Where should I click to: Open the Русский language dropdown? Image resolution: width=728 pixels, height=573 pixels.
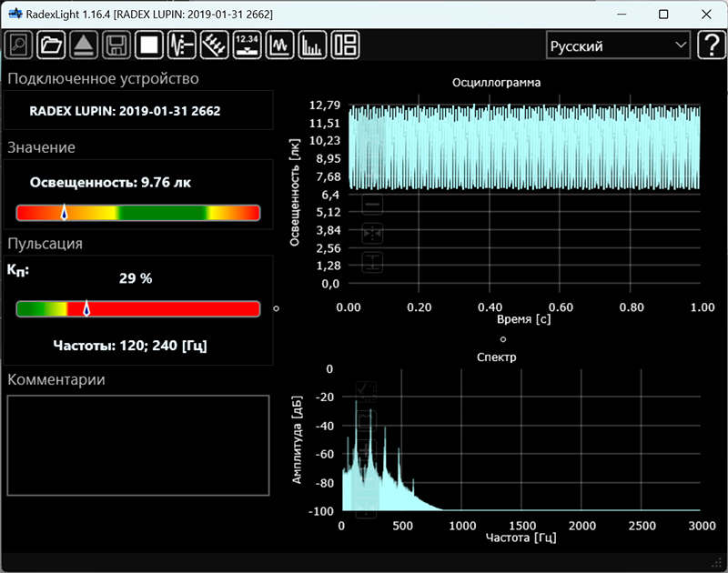[618, 45]
